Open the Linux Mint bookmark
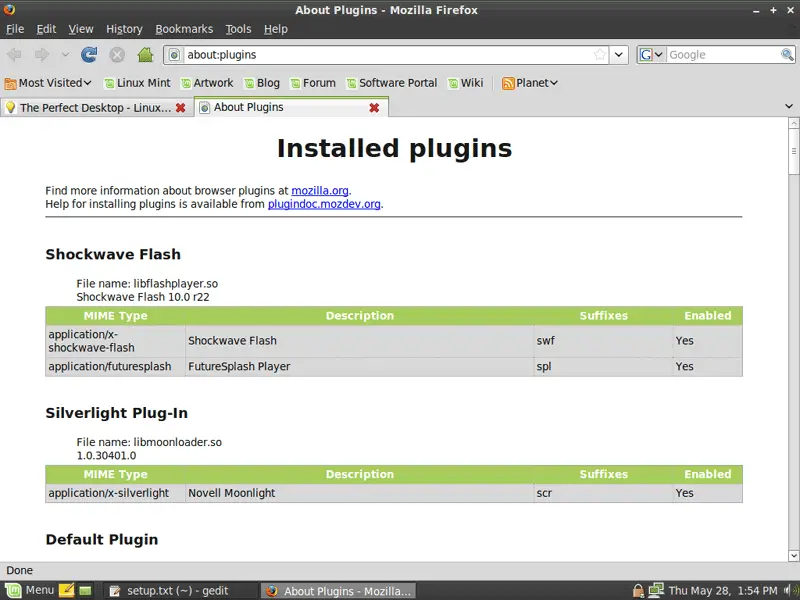800x600 pixels. coord(137,83)
